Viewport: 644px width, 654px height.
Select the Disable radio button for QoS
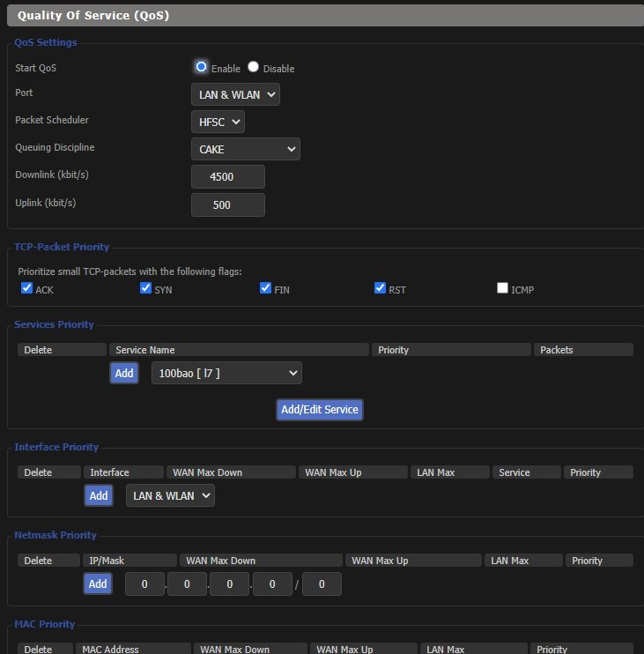click(254, 67)
